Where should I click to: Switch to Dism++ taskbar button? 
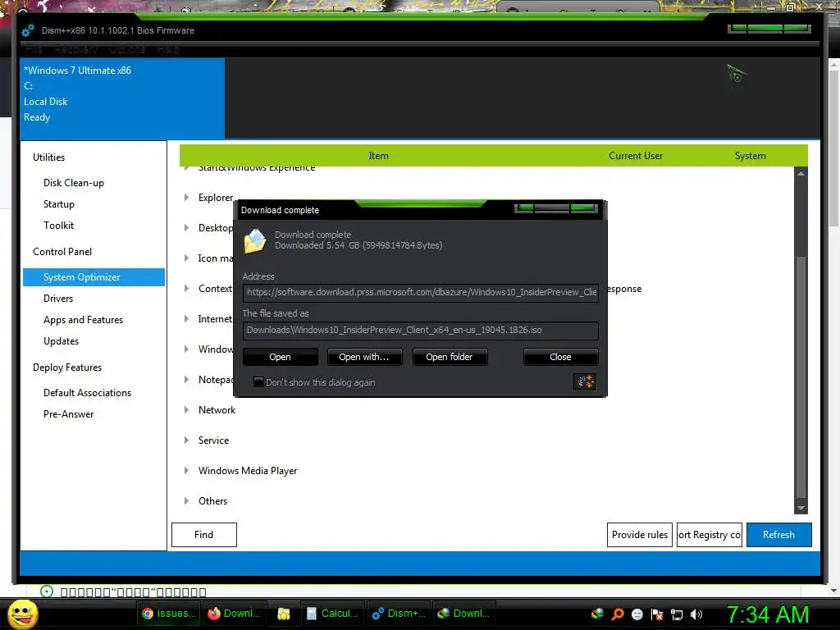tap(399, 614)
